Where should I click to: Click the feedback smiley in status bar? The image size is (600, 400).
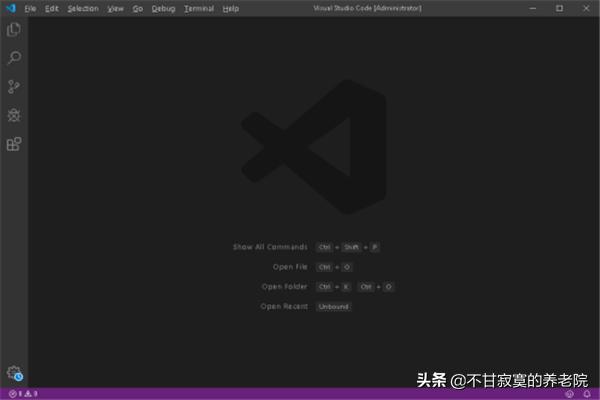569,393
